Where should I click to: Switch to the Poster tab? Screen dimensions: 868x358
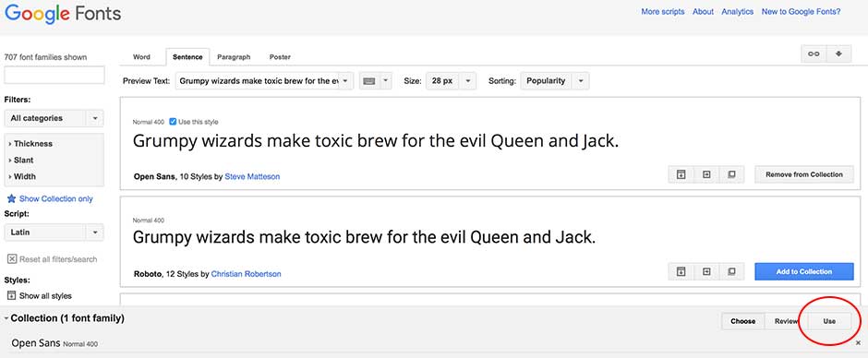[x=280, y=57]
